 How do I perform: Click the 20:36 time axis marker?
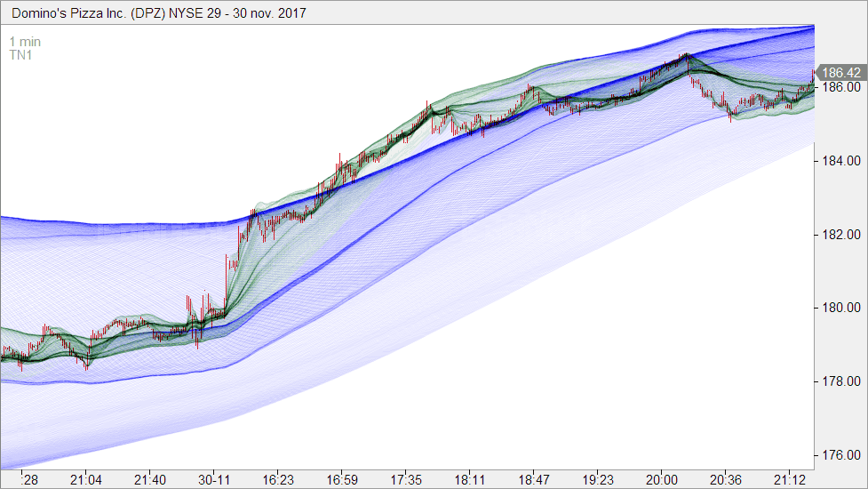coord(726,479)
